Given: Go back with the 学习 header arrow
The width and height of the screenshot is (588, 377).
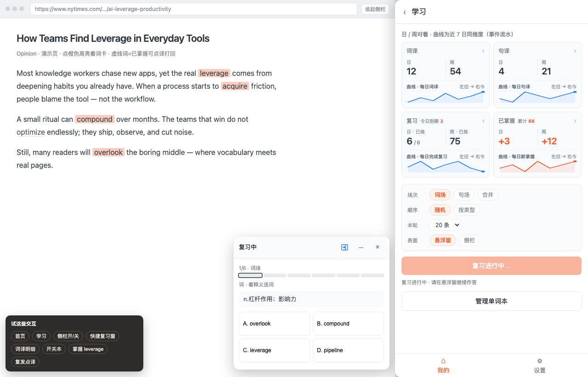Looking at the screenshot, I should (405, 12).
